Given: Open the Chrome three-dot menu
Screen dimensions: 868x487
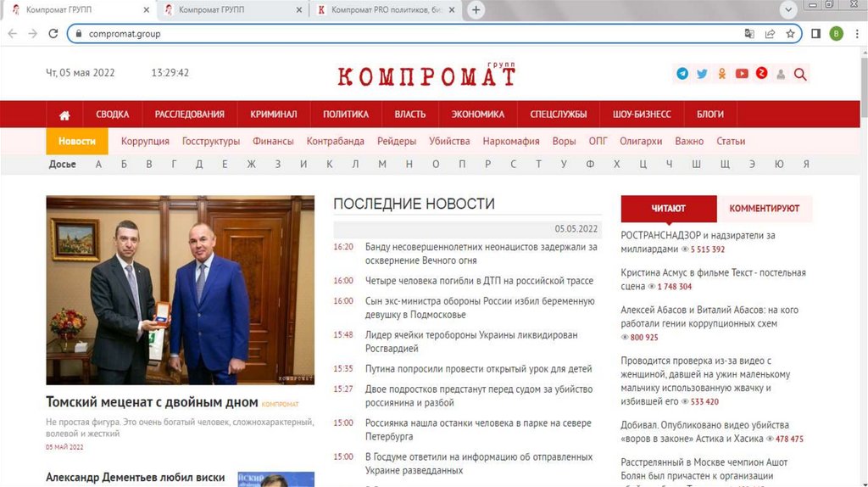Looking at the screenshot, I should (x=857, y=34).
